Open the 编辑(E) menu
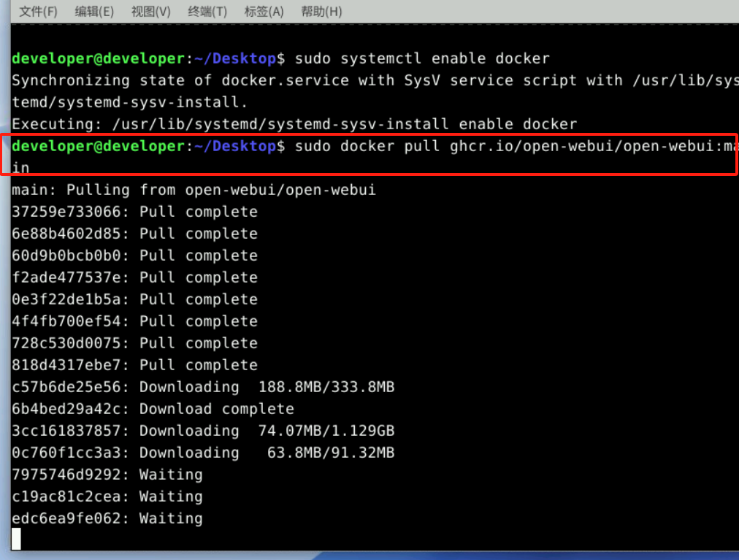This screenshot has width=739, height=560. click(94, 11)
